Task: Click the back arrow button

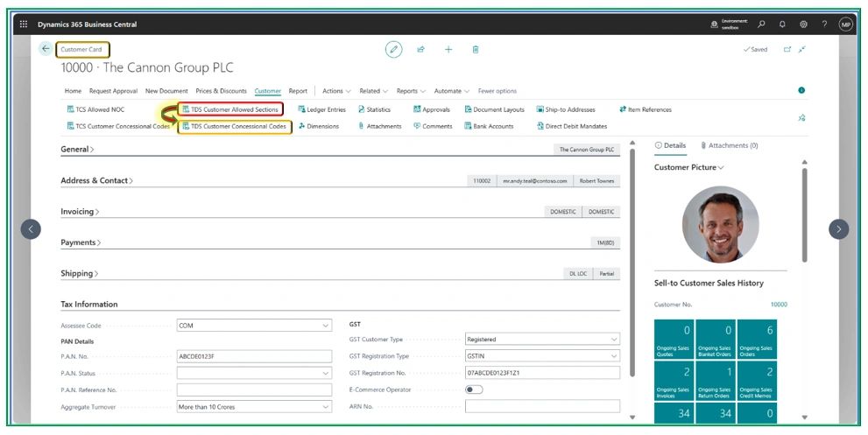Action: tap(46, 49)
